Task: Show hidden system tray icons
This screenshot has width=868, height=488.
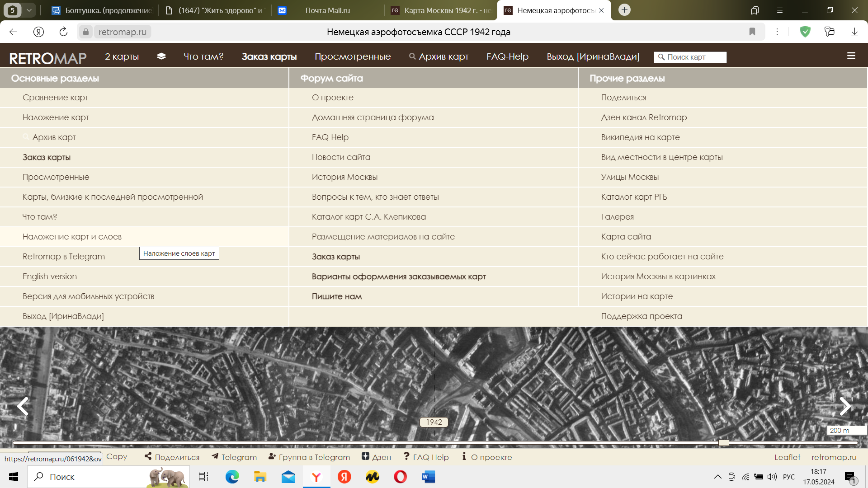Action: pyautogui.click(x=717, y=477)
